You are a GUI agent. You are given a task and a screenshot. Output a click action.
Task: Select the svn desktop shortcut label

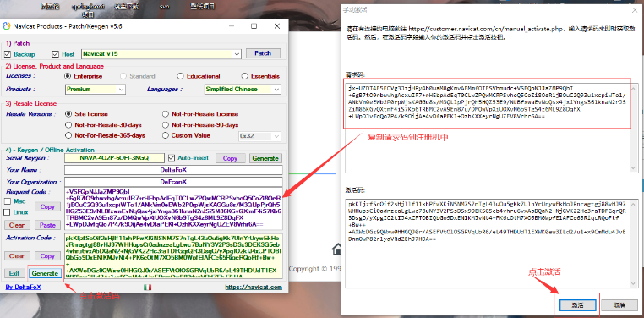tap(164, 7)
